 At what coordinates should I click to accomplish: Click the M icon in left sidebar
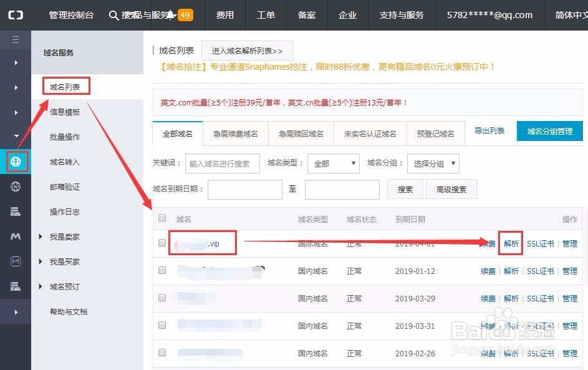click(16, 236)
